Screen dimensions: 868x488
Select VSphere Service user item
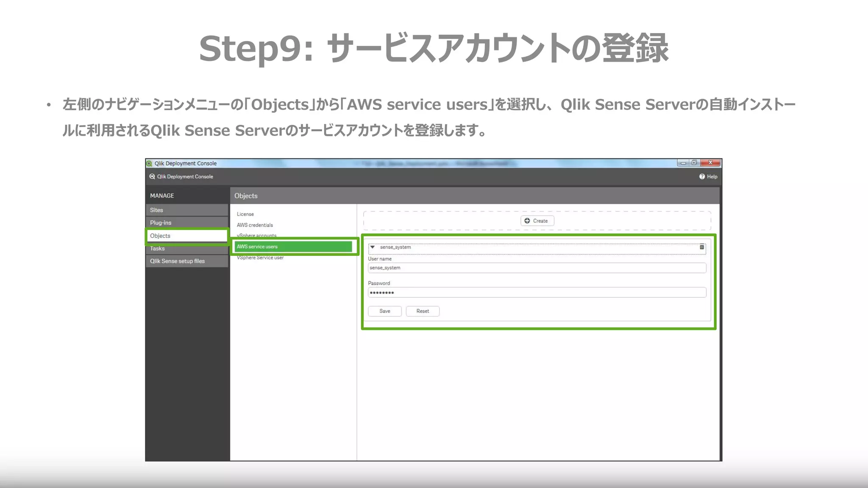(x=260, y=258)
